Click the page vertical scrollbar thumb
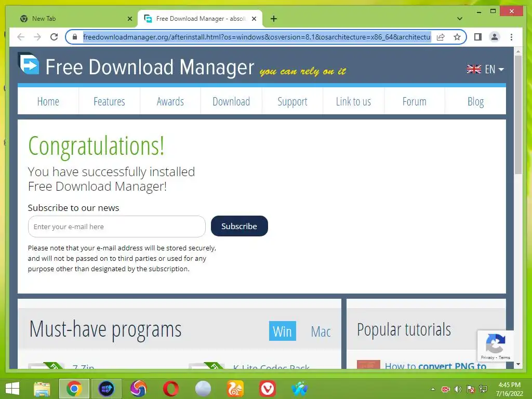 pyautogui.click(x=518, y=115)
